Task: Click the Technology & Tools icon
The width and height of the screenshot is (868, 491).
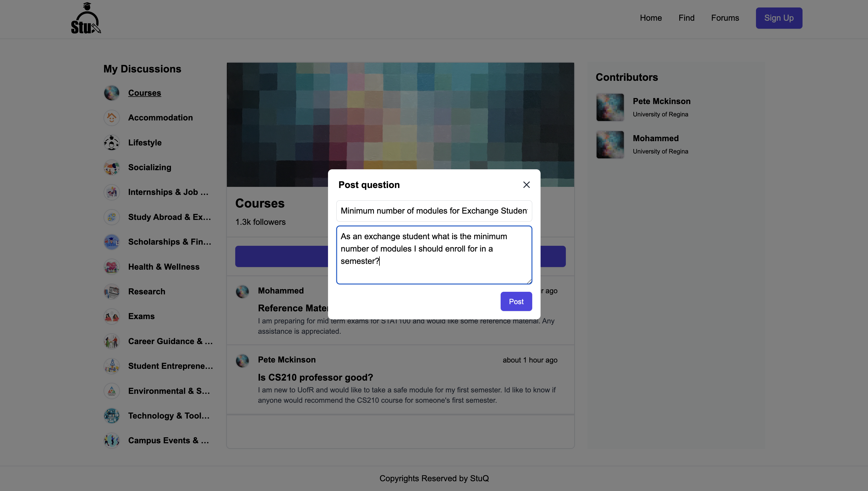Action: 111,415
